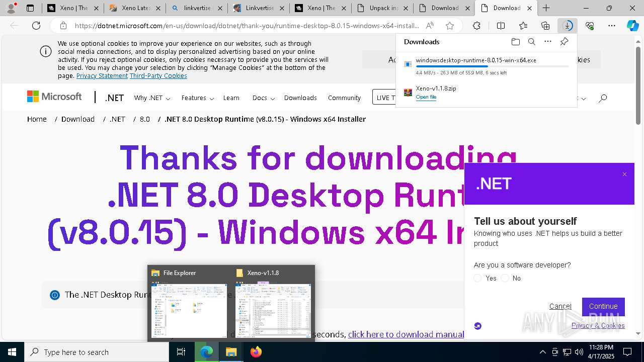This screenshot has height=362, width=644.
Task: Open Microsoft Edge from the taskbar
Action: (x=207, y=352)
